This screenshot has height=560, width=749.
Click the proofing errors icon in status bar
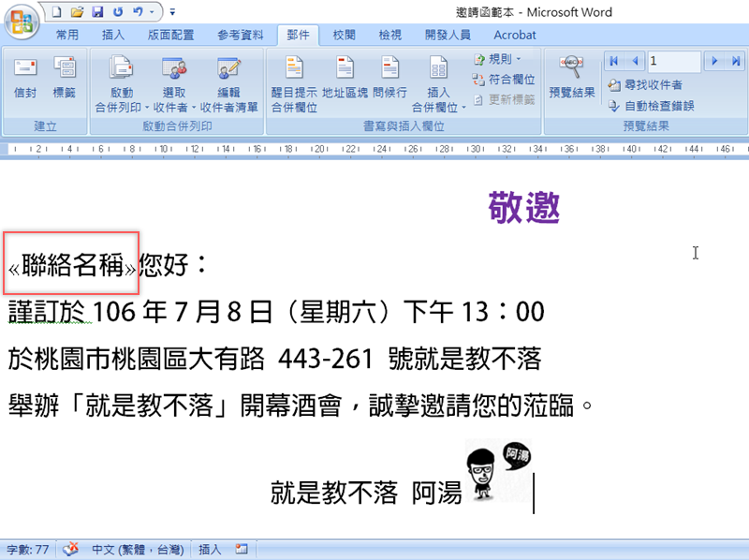pos(71,550)
